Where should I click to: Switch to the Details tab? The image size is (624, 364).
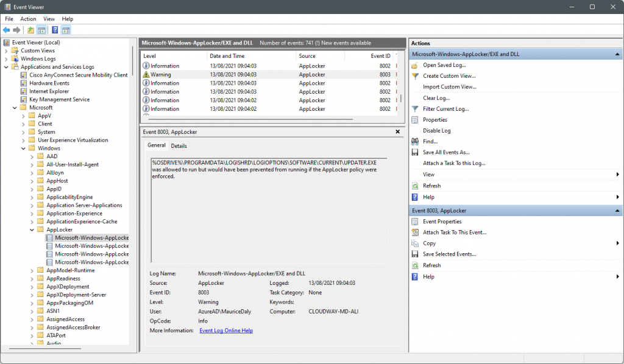(x=179, y=146)
